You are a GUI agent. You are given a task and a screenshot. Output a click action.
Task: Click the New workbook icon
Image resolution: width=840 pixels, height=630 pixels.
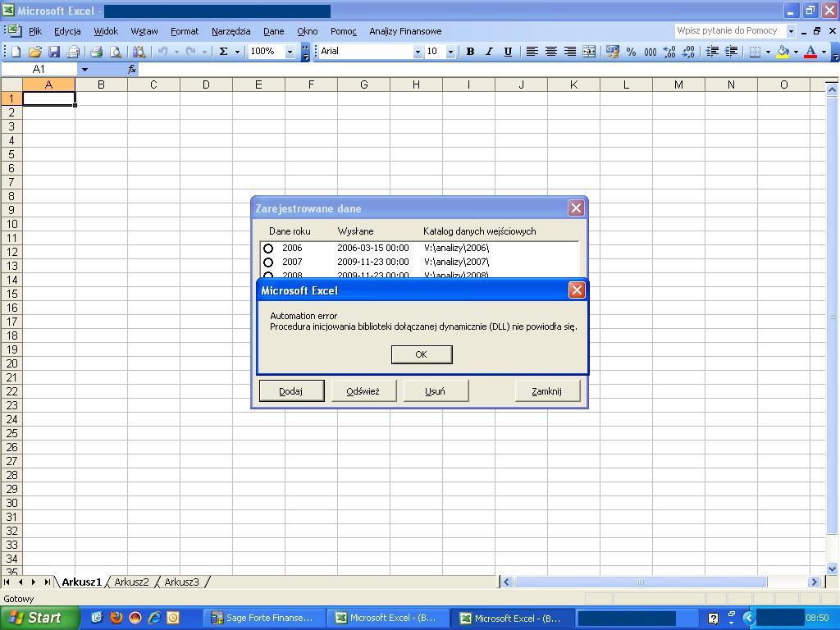coord(16,52)
